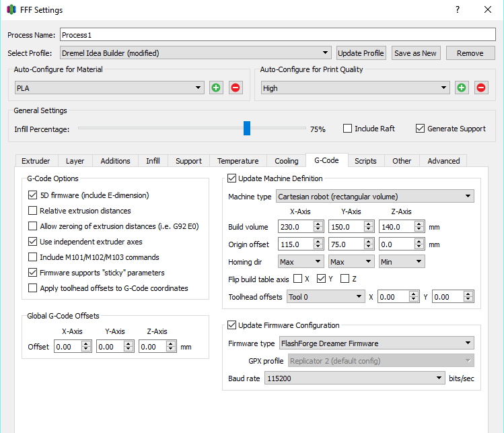Toggle Relative extrusion distances checkbox

pos(33,211)
